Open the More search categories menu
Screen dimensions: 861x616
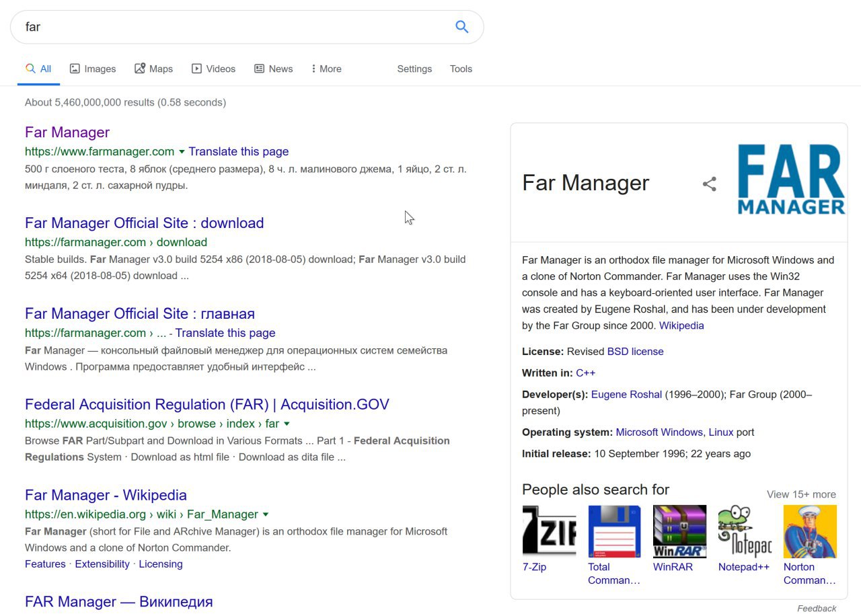click(326, 69)
